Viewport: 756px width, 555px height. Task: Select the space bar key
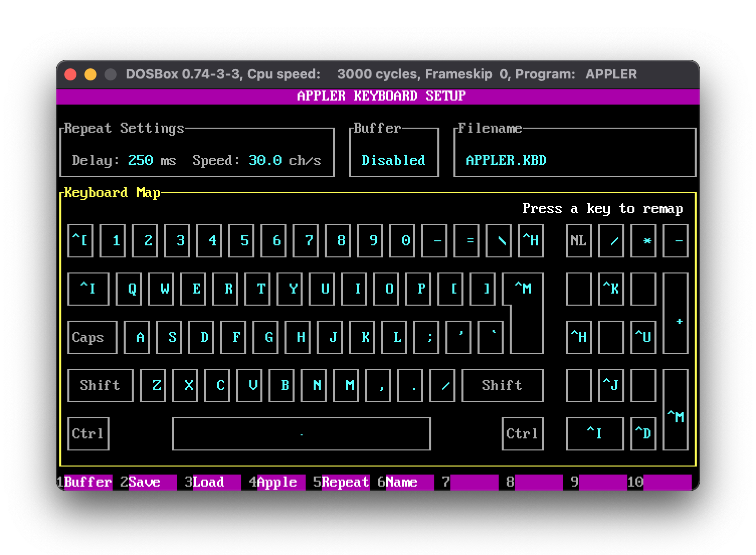coord(302,434)
